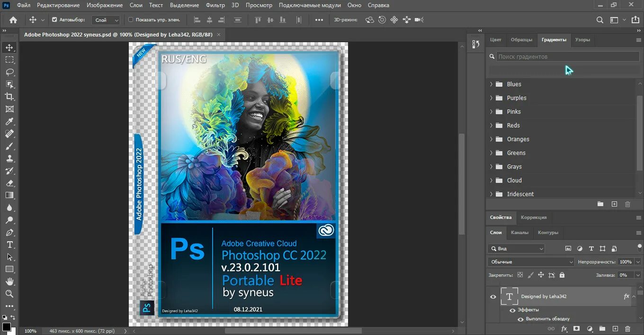Screen dimensions: 644x335
Task: Expand the Reds gradient folder
Action: (491, 126)
